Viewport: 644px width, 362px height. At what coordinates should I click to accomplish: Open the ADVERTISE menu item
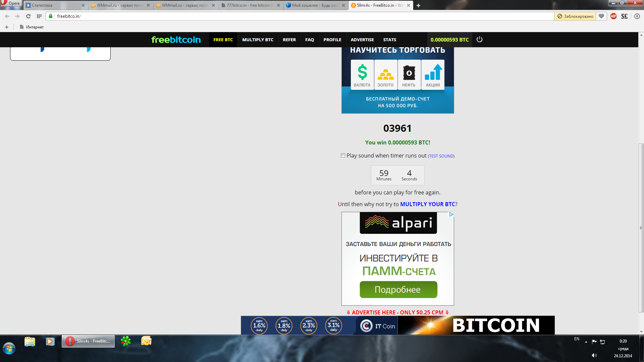362,40
